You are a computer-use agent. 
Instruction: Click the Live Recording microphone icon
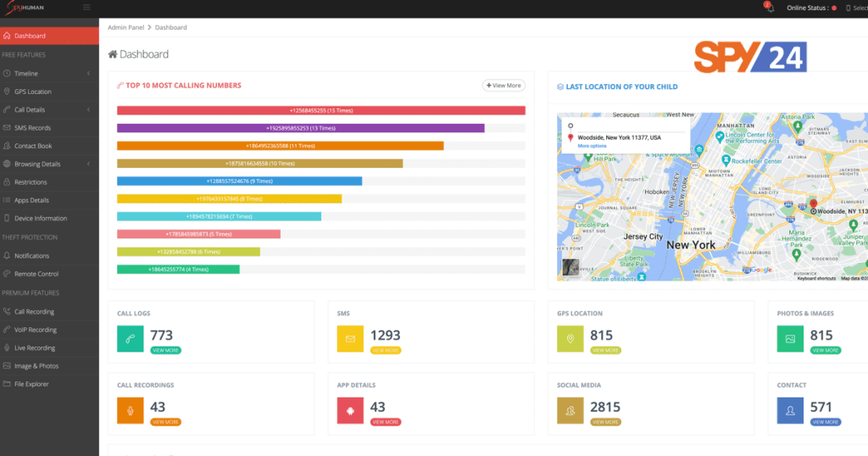[x=7, y=348]
